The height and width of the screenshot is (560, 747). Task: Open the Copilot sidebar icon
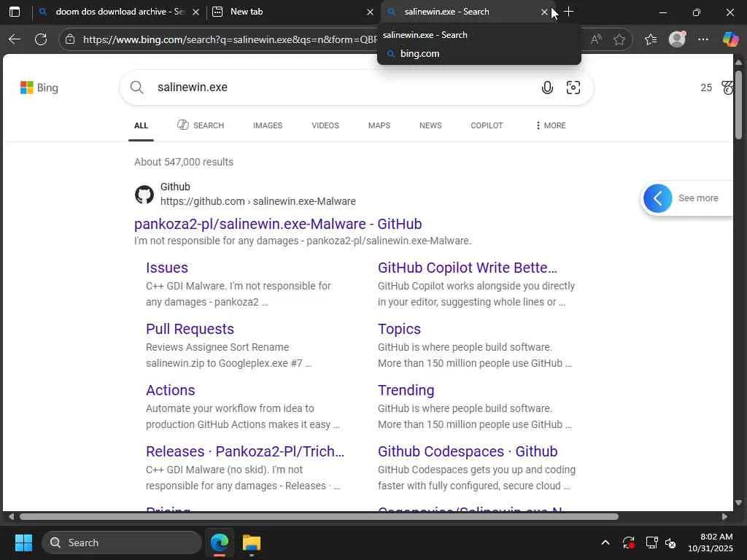click(730, 39)
